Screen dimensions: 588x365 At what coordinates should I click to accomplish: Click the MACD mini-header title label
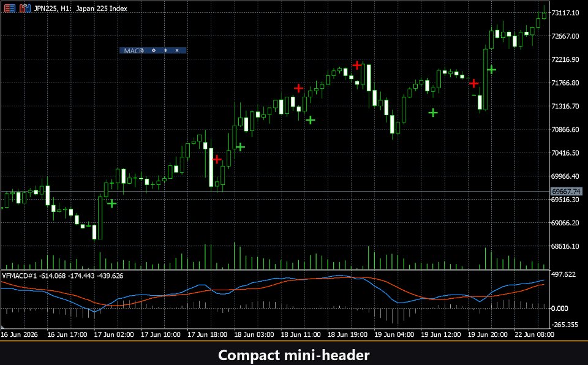click(134, 51)
